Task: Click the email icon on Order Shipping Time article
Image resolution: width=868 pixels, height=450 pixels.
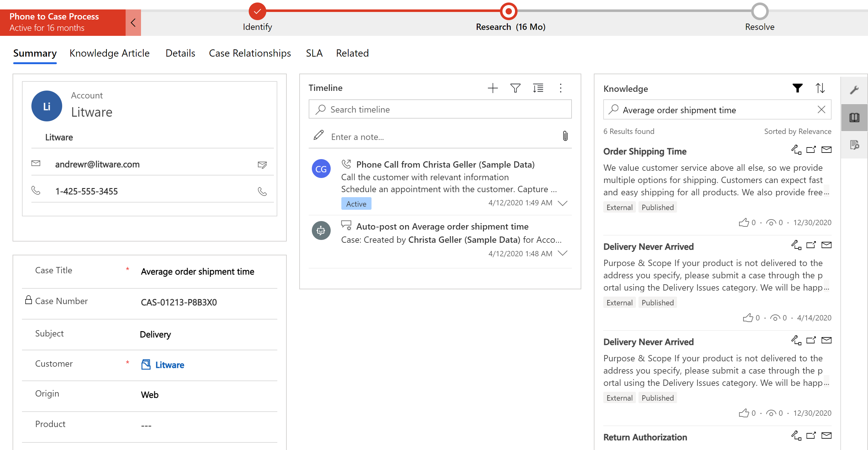Action: point(827,150)
